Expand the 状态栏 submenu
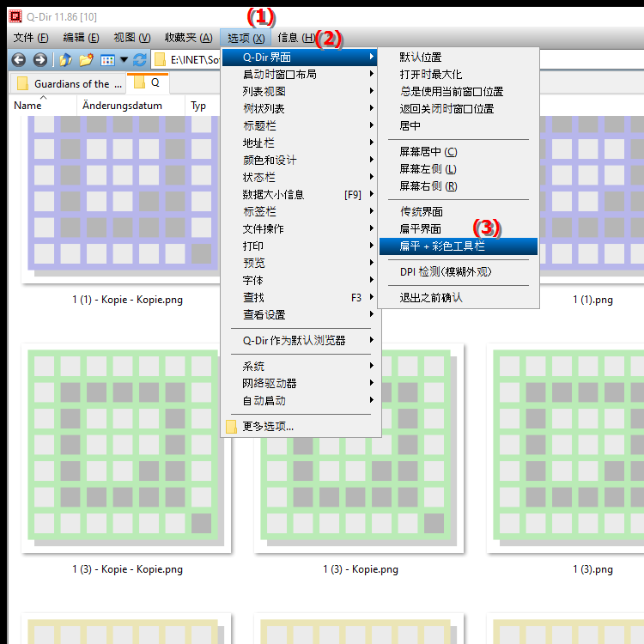The width and height of the screenshot is (644, 644). (300, 178)
